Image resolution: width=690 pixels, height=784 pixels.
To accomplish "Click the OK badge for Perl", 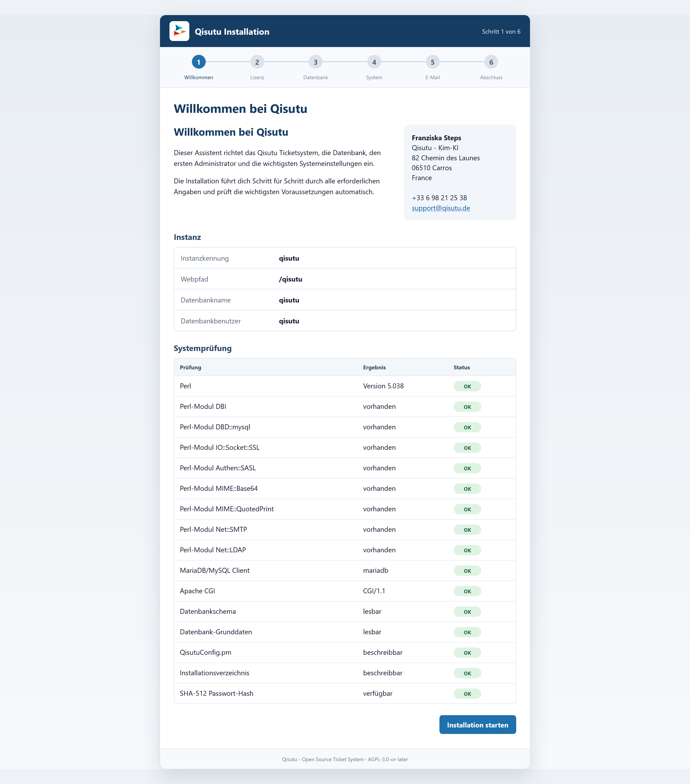I will point(467,386).
